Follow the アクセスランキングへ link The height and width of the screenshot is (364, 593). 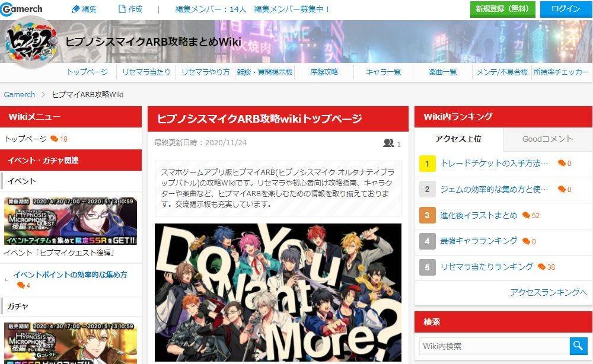pyautogui.click(x=549, y=292)
